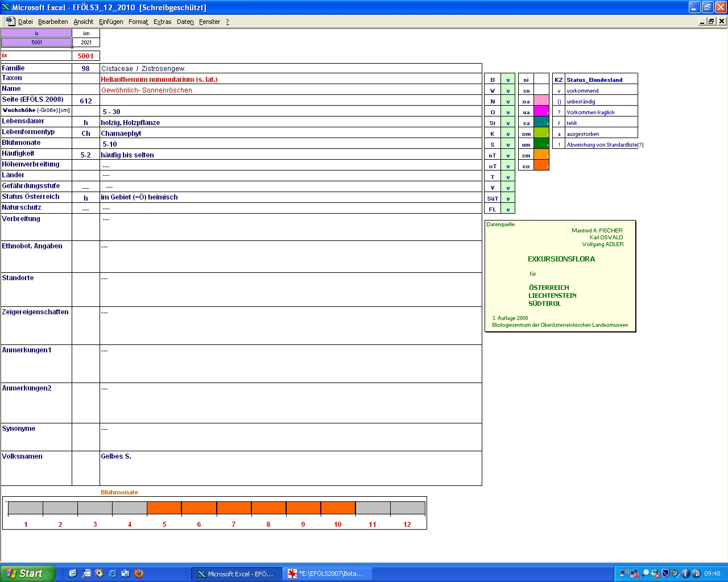
Task: Click the wireless network tray icon
Action: tap(624, 573)
